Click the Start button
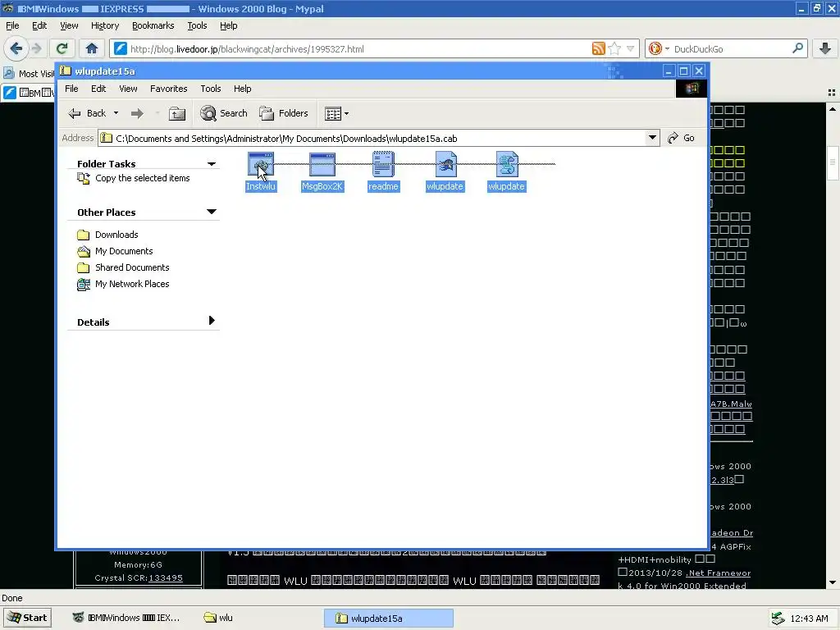 coord(28,618)
